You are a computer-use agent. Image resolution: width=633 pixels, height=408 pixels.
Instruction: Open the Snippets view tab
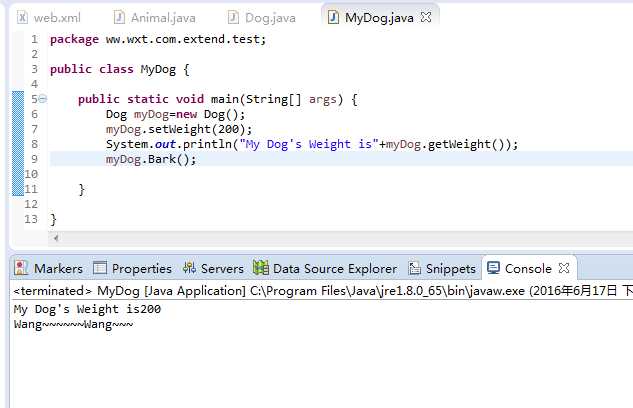pyautogui.click(x=442, y=268)
